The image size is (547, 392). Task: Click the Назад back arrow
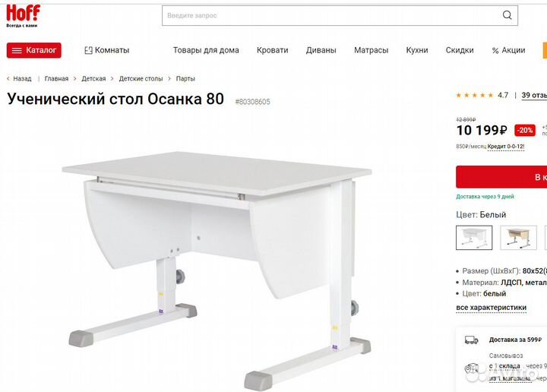[9, 78]
